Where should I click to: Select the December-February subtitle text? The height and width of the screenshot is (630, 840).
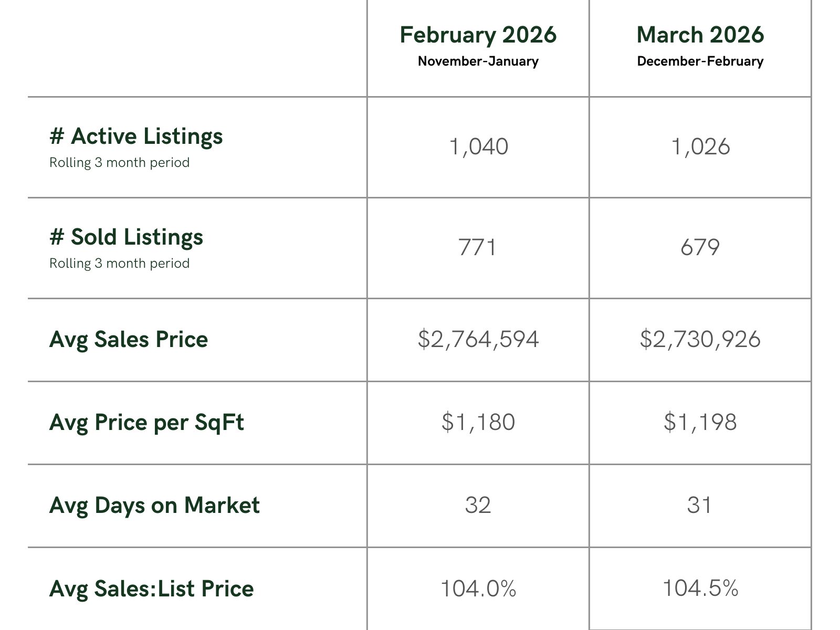[700, 61]
